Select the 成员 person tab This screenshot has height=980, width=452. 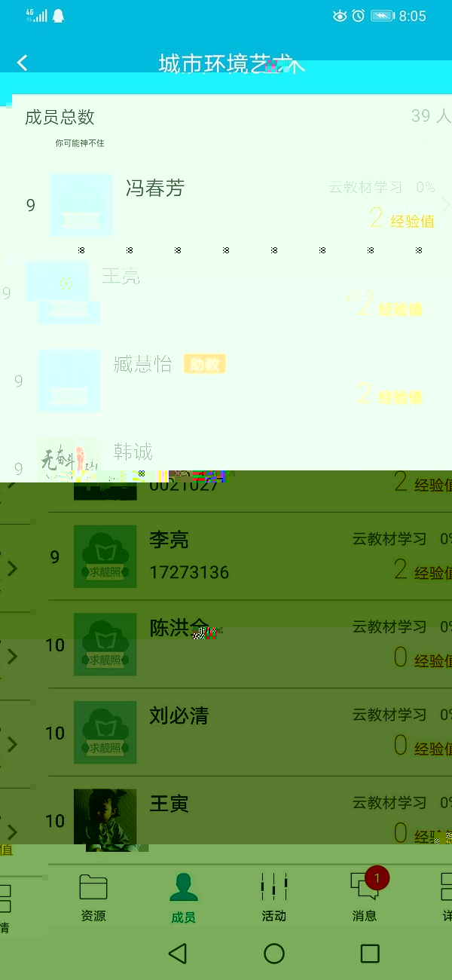(x=184, y=898)
